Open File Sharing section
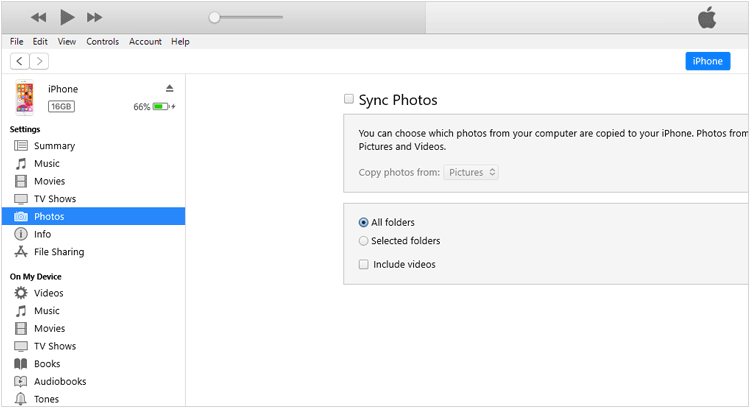Image resolution: width=750 pixels, height=408 pixels. [x=59, y=252]
